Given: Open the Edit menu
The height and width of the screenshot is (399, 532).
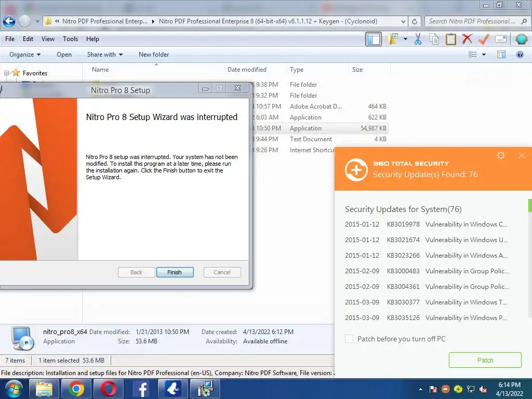Looking at the screenshot, I should pos(28,39).
